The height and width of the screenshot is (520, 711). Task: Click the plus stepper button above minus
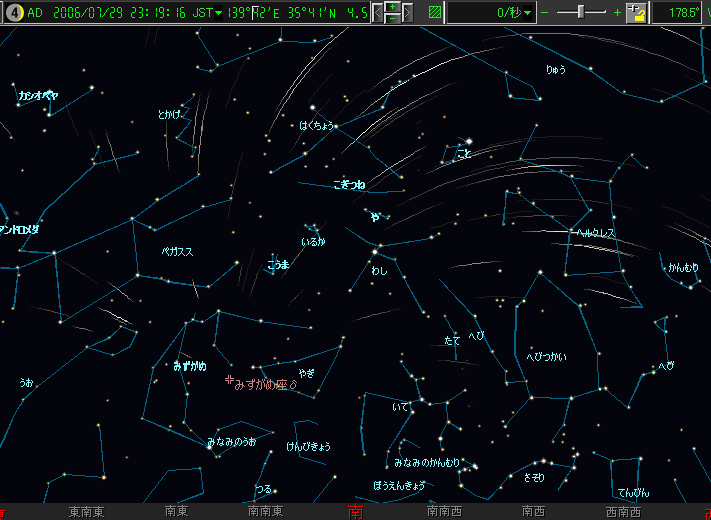pos(392,7)
